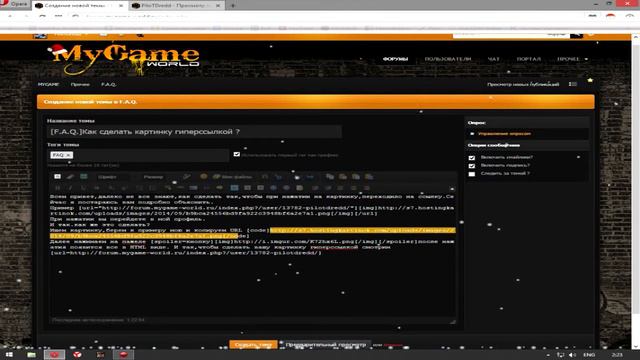Image resolution: width=640 pixels, height=360 pixels.
Task: Click the MyGame World logo
Action: (124, 60)
